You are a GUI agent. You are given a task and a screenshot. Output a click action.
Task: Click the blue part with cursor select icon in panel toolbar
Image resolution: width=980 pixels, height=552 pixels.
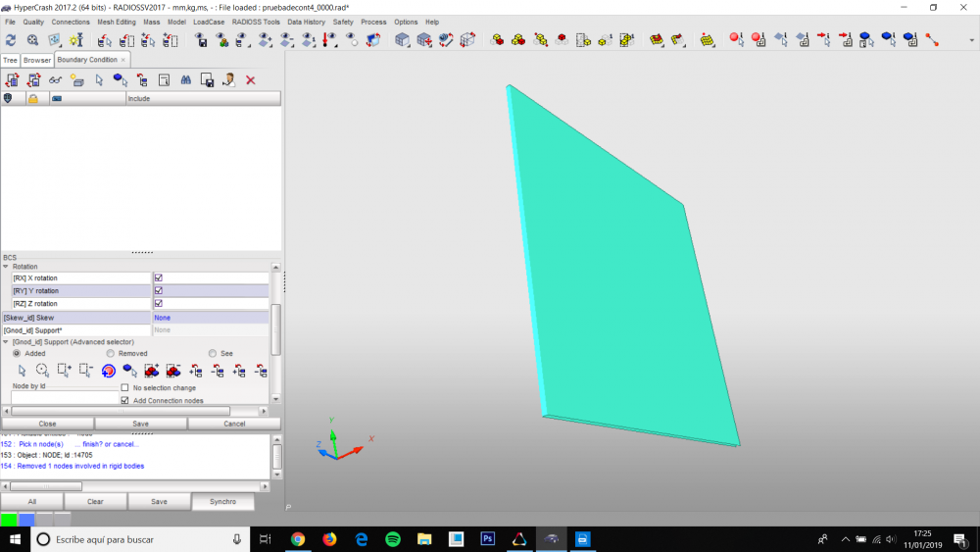tap(120, 80)
